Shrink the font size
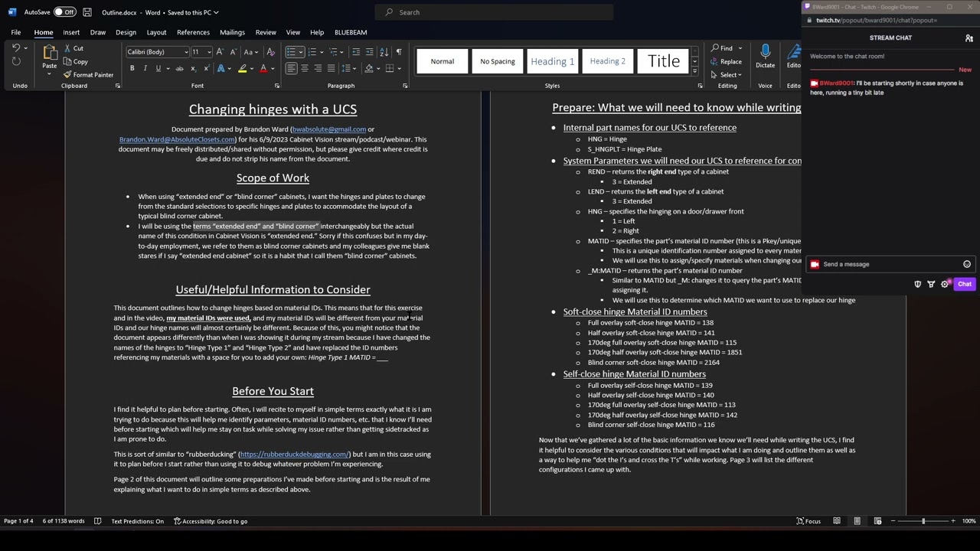Screen dimensions: 980x551 232,52
